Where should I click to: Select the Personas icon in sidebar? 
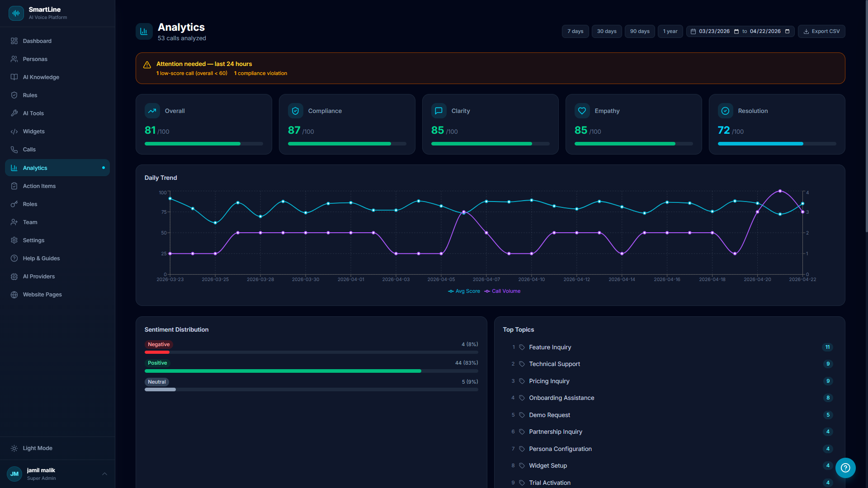click(14, 59)
